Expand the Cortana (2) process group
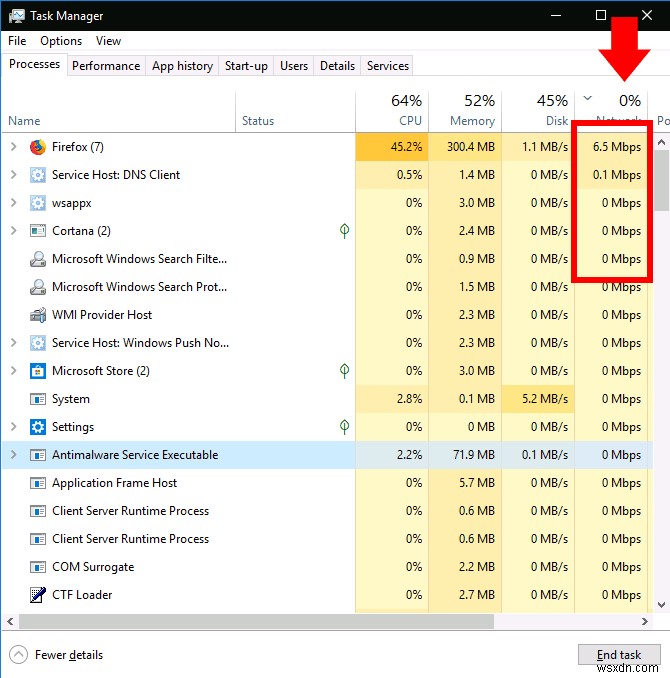670x678 pixels. point(13,230)
